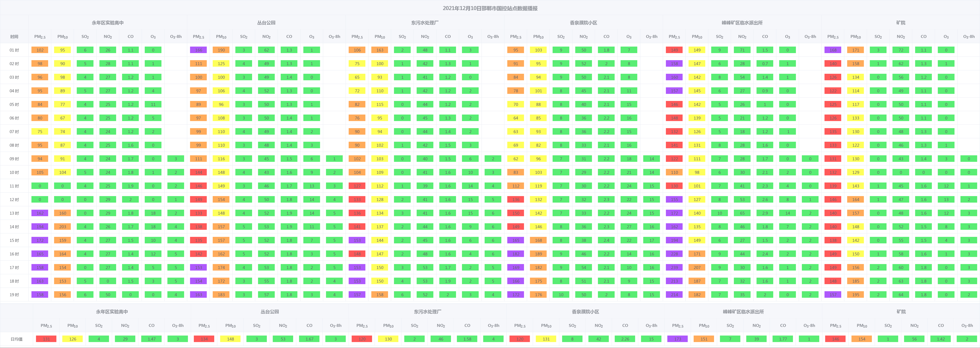Click the 日均值 row label

pyautogui.click(x=16, y=339)
